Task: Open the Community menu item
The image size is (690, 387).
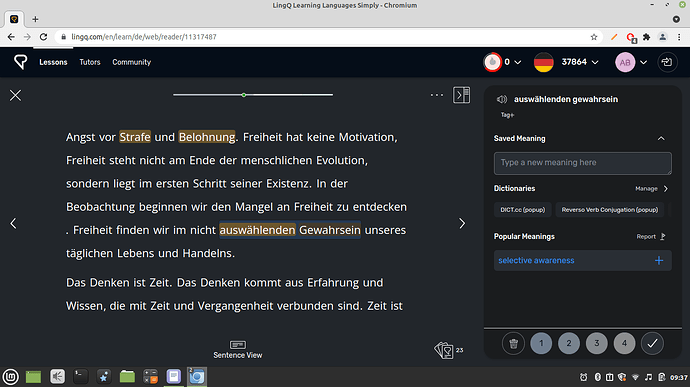Action: coord(132,62)
